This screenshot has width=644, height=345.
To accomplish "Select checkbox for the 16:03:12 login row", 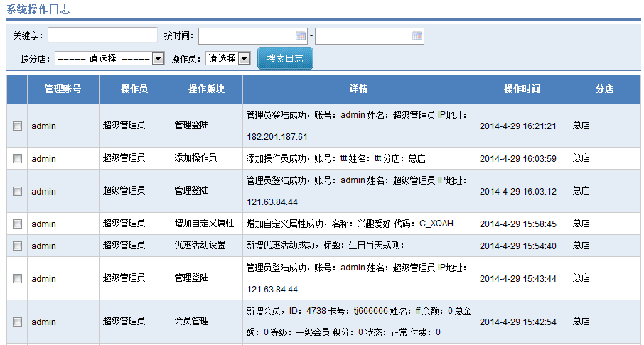I will coord(17,191).
